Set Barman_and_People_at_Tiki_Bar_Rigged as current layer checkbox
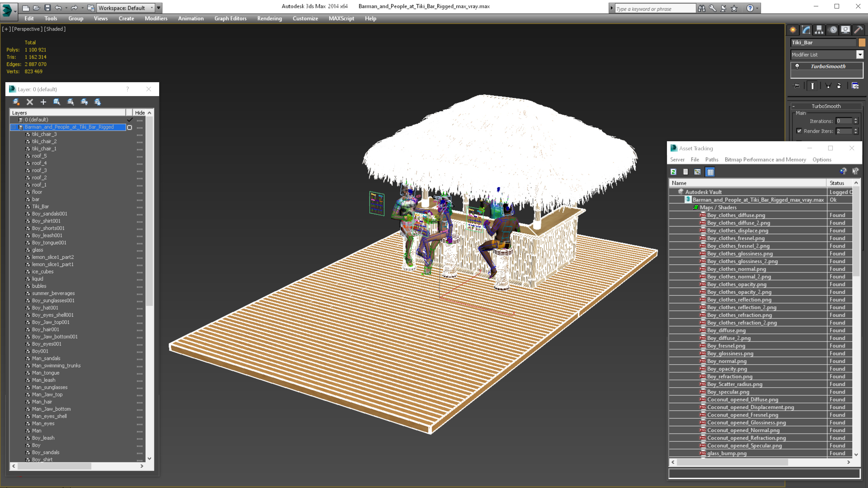The image size is (868, 488). 129,127
